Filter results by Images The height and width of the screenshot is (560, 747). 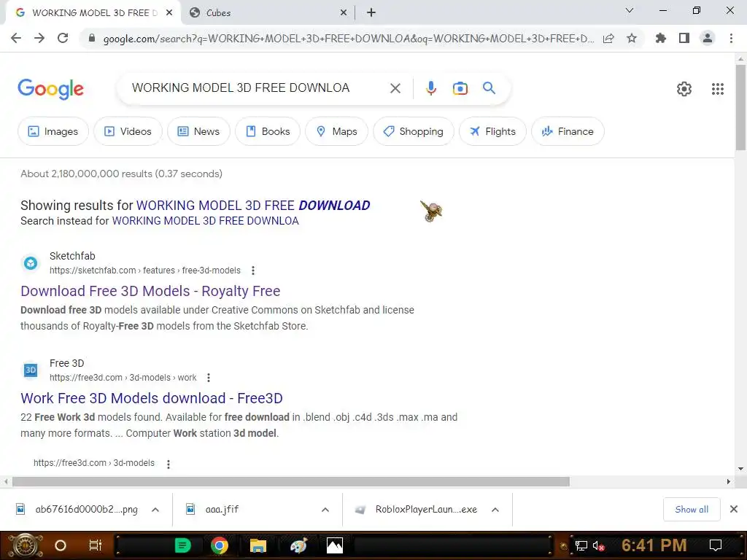pos(53,131)
